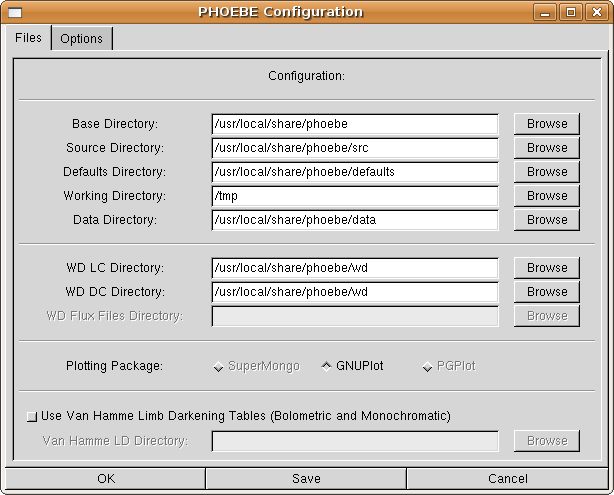Click the 'Source Directory:' label
Image resolution: width=614 pixels, height=495 pixels.
(x=115, y=148)
